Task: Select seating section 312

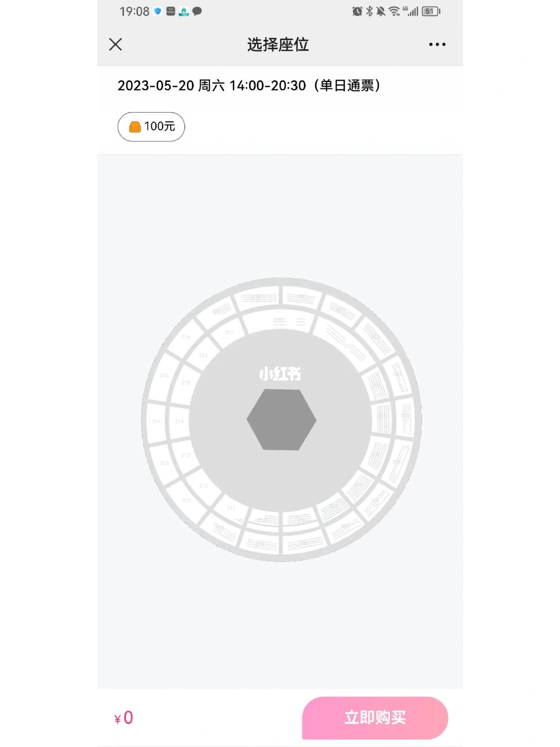Action: point(186,501)
